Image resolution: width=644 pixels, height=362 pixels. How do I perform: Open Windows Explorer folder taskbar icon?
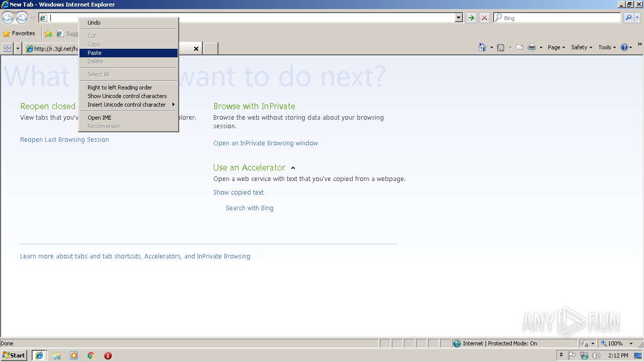[x=57, y=355]
